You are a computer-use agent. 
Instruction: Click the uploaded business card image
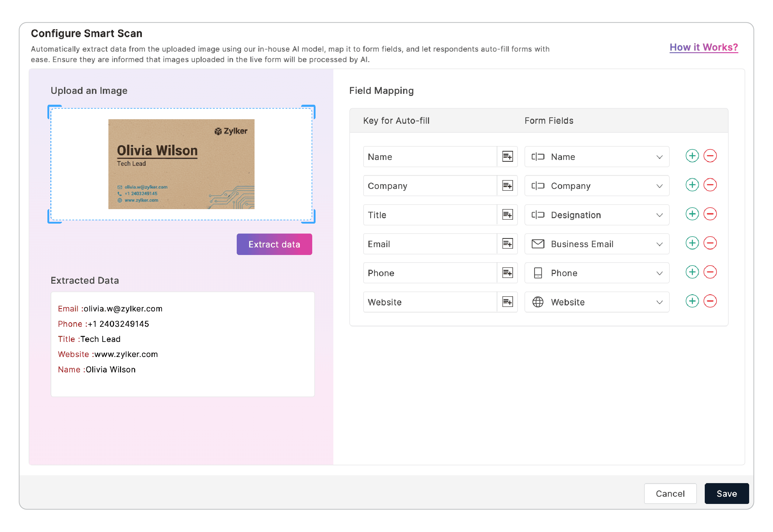point(181,164)
